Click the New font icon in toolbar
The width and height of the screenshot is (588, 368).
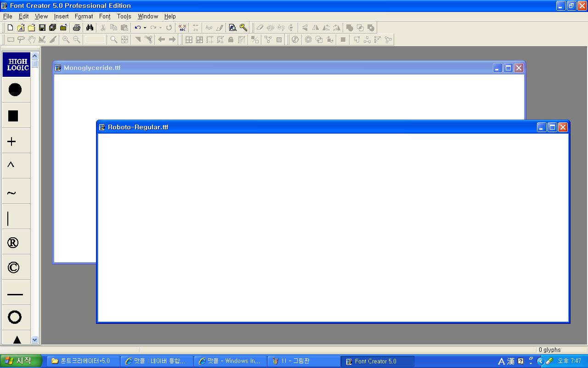(x=10, y=28)
